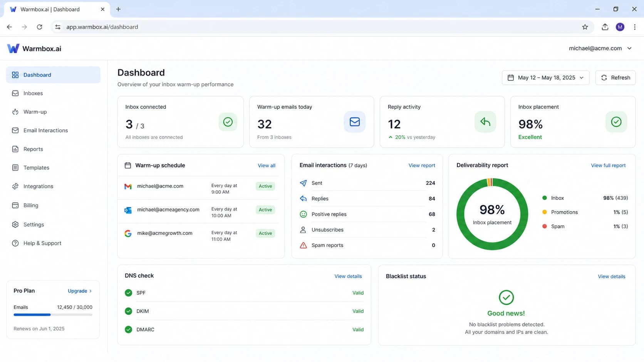The height and width of the screenshot is (362, 644).
Task: Click the Positive replies smiley icon
Action: click(x=304, y=214)
